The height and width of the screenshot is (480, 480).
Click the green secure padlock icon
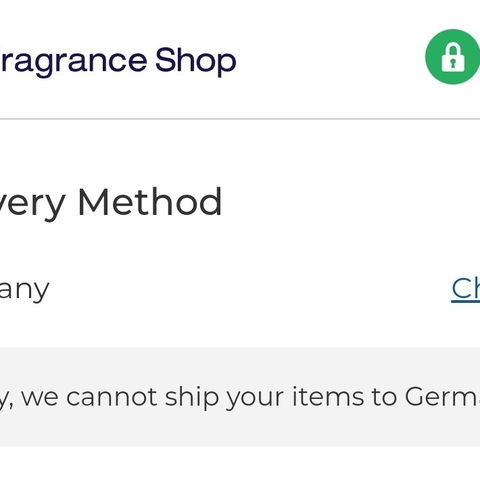pyautogui.click(x=453, y=57)
